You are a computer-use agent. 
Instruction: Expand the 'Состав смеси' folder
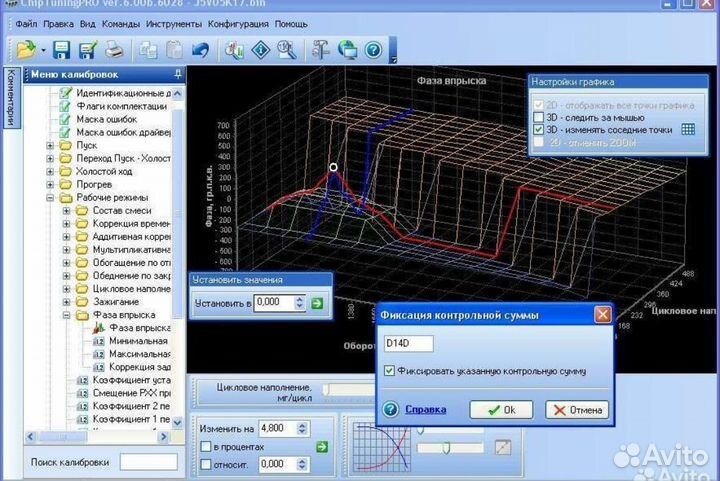(x=66, y=211)
